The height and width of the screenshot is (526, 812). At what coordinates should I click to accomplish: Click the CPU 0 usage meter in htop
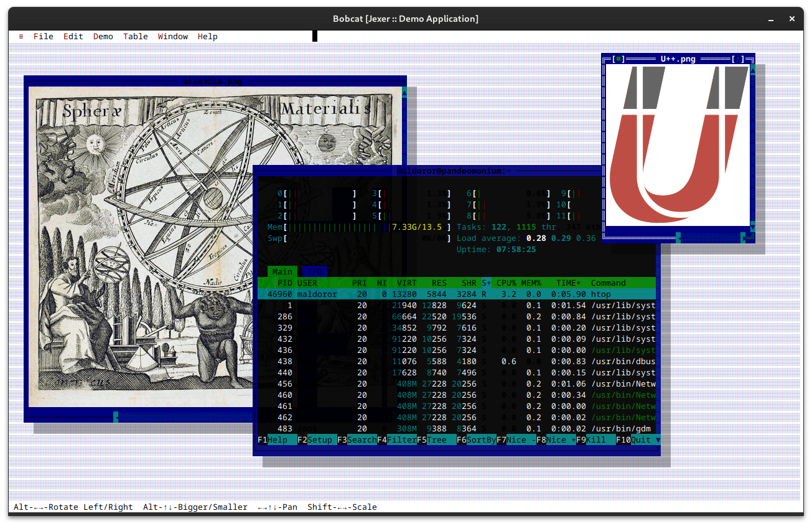coord(317,194)
